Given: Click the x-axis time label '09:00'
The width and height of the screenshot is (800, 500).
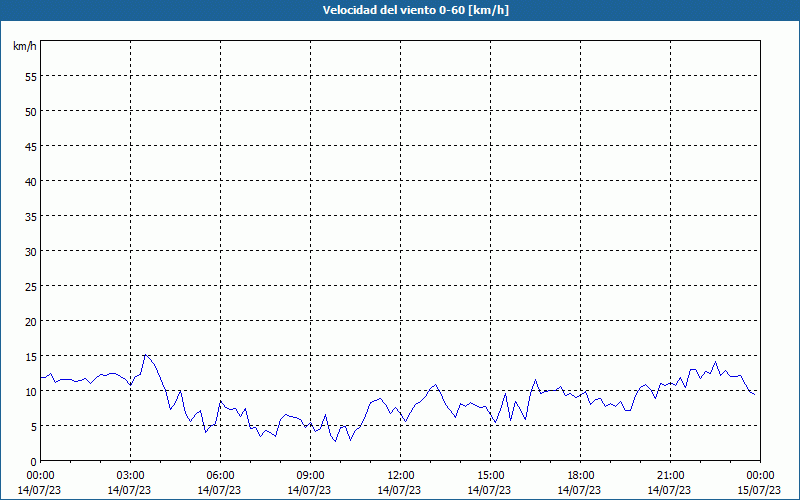Looking at the screenshot, I should [x=311, y=476].
